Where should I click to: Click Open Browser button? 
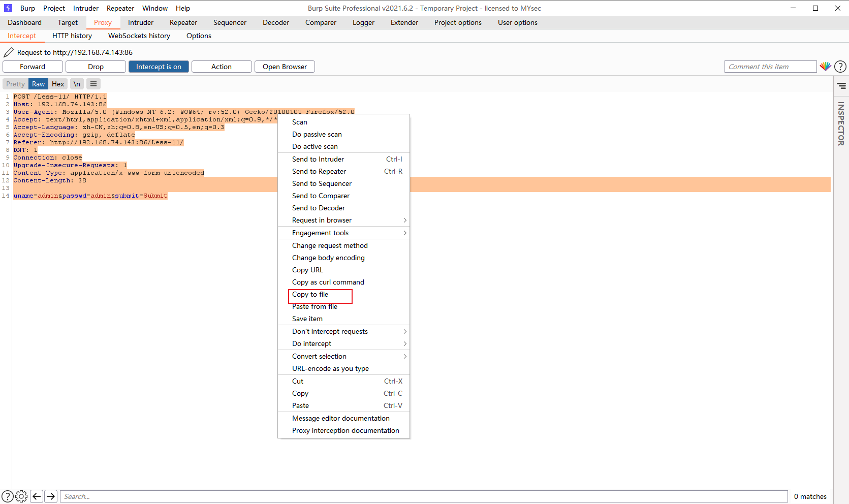(285, 67)
